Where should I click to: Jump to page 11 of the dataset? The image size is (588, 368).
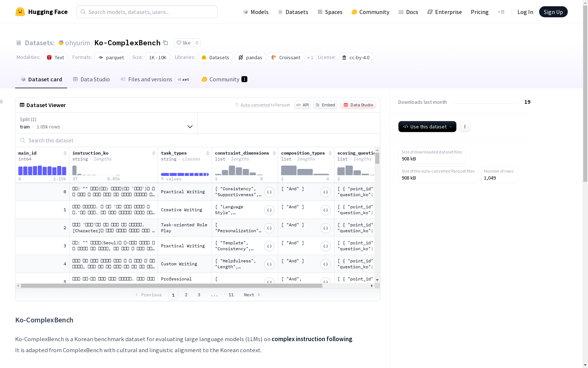click(231, 295)
